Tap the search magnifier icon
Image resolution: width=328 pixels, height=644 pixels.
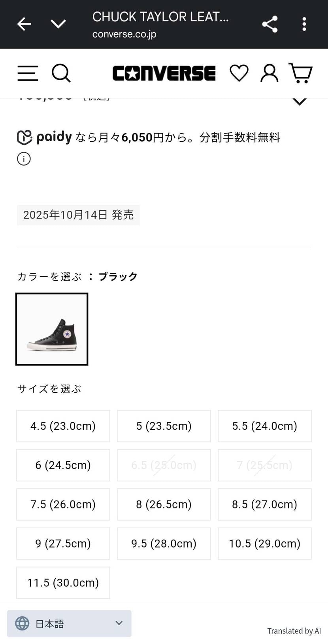(61, 73)
